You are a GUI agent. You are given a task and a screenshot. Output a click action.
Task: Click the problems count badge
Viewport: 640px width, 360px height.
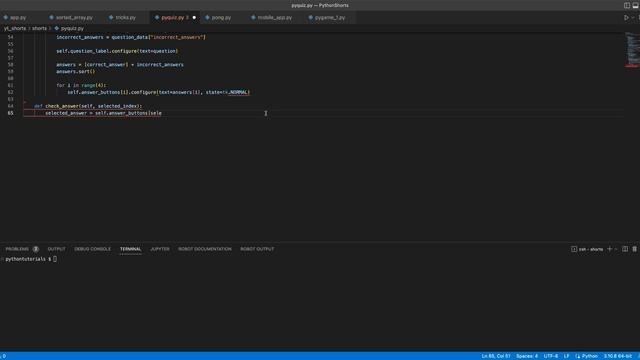pos(36,249)
